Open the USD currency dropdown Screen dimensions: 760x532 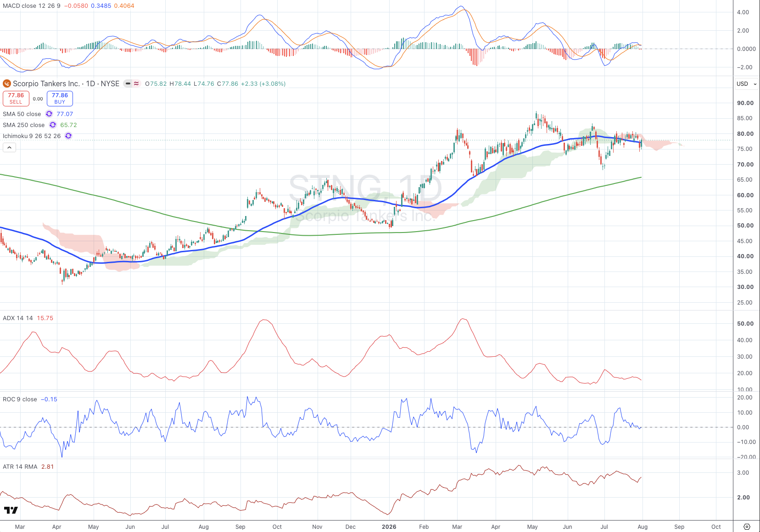click(x=746, y=83)
